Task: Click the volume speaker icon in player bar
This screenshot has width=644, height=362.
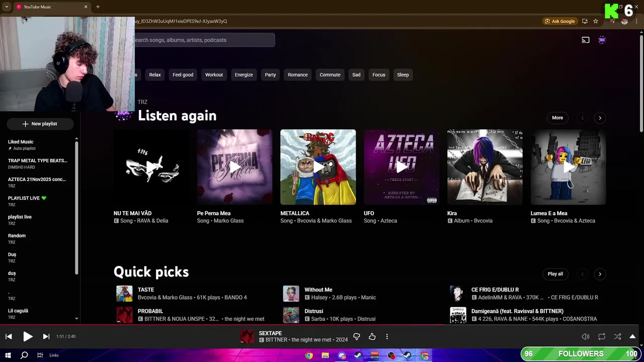Action: pyautogui.click(x=586, y=336)
